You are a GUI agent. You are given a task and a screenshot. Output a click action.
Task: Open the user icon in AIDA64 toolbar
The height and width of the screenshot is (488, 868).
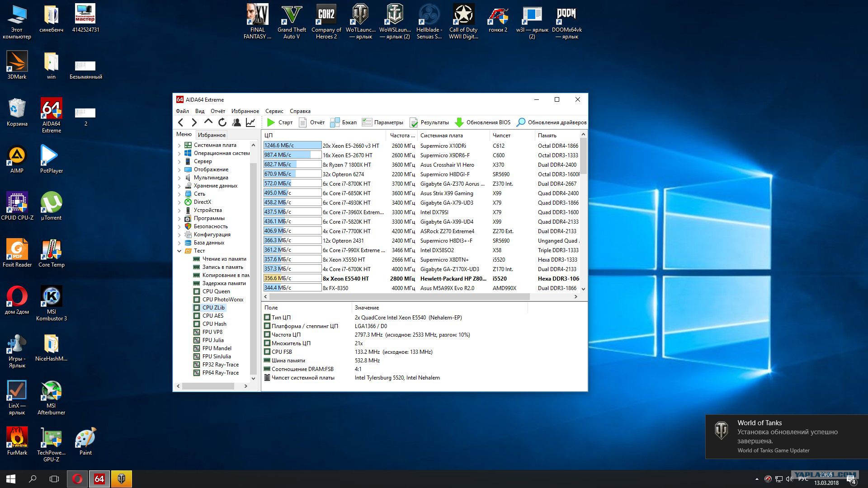pos(236,122)
